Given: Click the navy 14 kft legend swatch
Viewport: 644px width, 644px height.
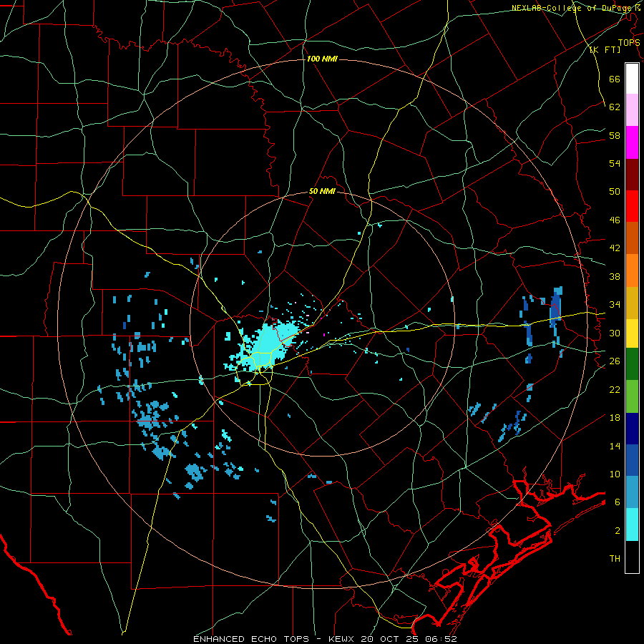Looking at the screenshot, I should click(632, 429).
